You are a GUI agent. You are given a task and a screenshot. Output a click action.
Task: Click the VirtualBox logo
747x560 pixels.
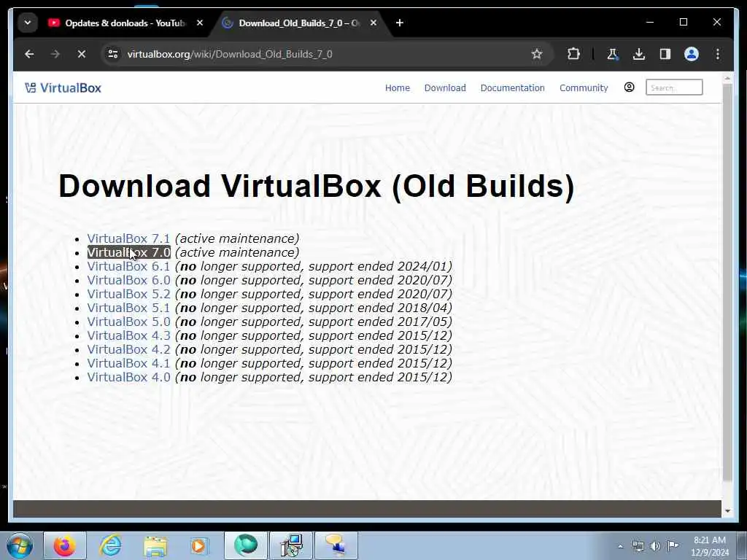[x=63, y=87]
